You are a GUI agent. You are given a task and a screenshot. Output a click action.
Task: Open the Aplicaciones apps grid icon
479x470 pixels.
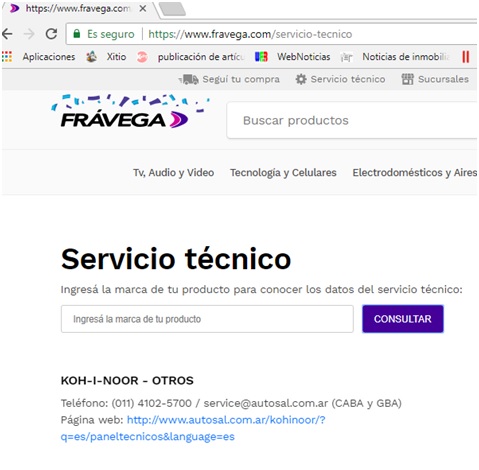coord(7,57)
